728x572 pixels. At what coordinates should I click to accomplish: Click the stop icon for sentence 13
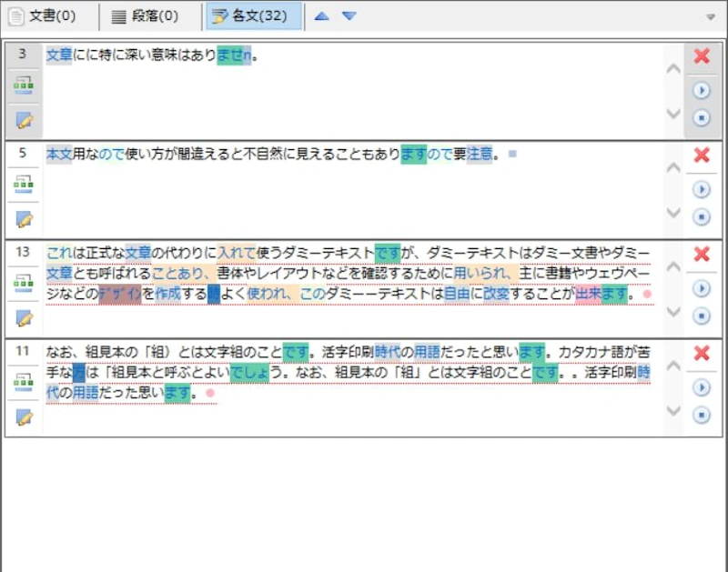click(700, 314)
